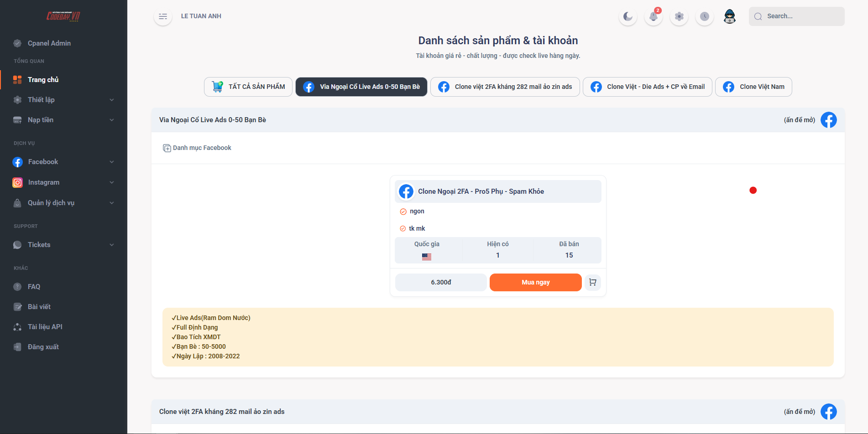Toggle the sidebar hamburger menu

[163, 16]
